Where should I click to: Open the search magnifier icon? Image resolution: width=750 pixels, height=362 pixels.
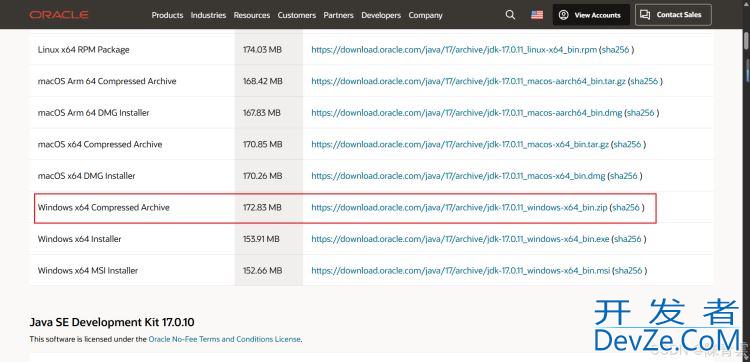(510, 15)
